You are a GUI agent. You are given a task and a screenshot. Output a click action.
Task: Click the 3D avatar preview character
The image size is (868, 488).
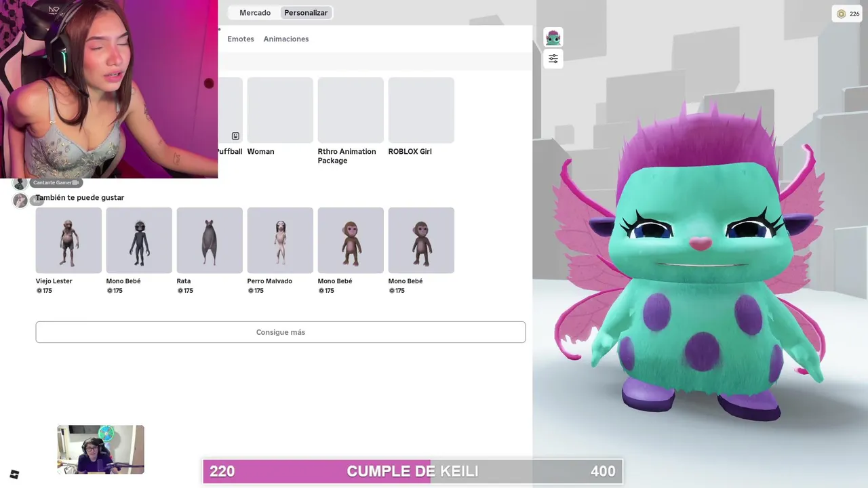coord(698,264)
